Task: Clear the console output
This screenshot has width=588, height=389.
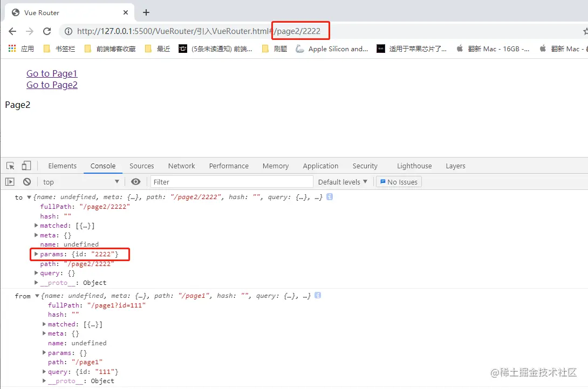Action: tap(27, 182)
